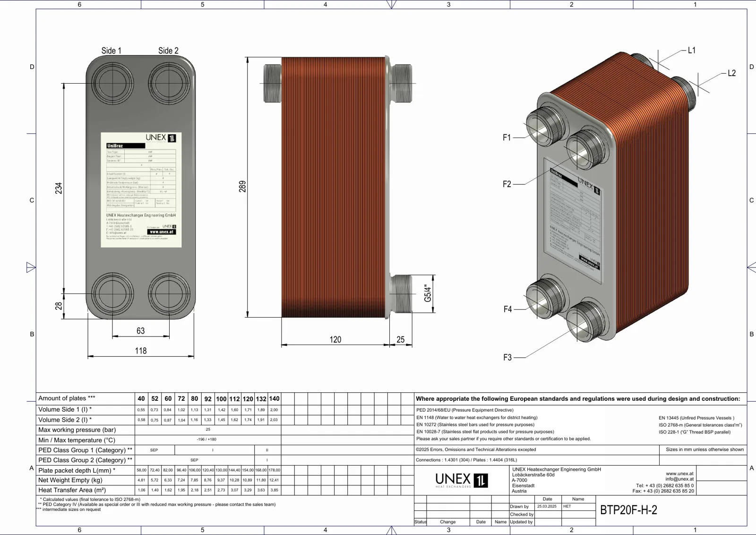Select the 'Net Weight Empty (kg)' row label
The height and width of the screenshot is (535, 756).
(x=70, y=480)
